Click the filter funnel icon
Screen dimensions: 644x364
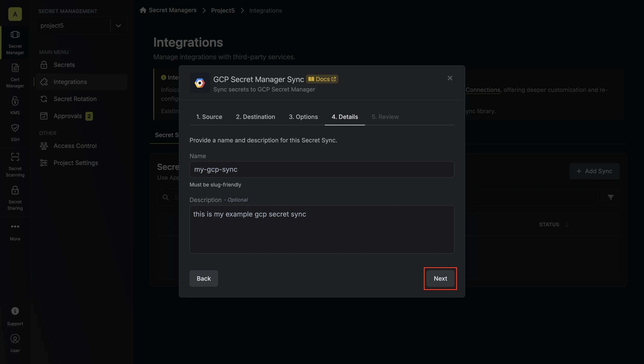(611, 197)
